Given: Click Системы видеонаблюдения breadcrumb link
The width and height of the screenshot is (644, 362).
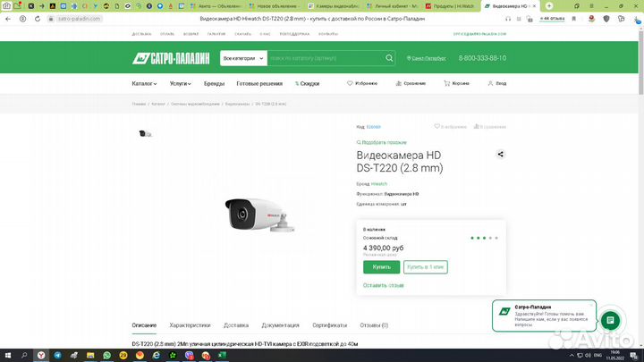Looking at the screenshot, I should coord(195,105).
